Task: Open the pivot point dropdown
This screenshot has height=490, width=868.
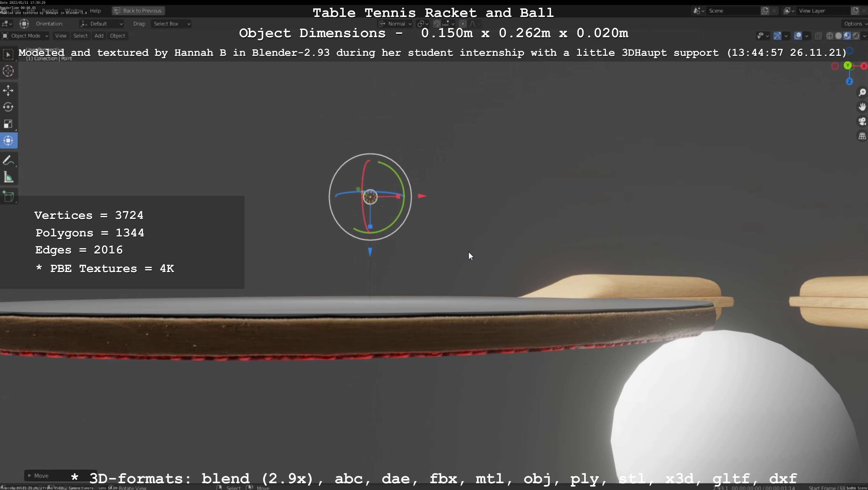Action: [423, 24]
